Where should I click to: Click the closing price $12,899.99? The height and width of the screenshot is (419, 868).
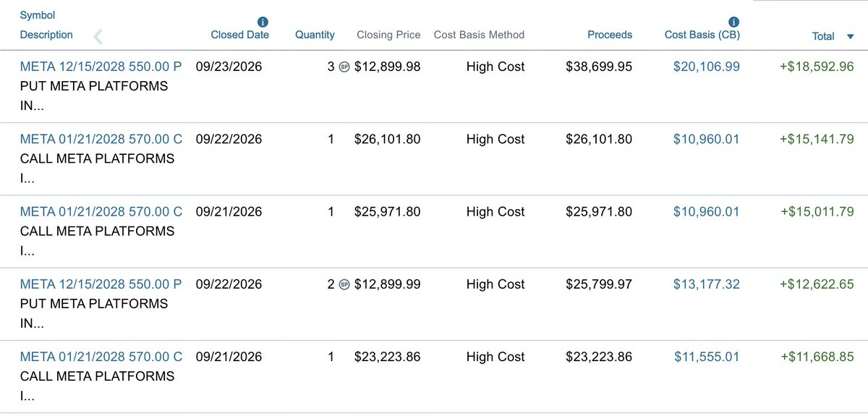point(388,284)
